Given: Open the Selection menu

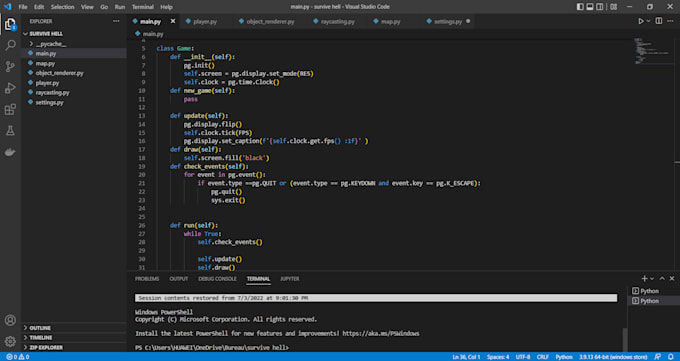Looking at the screenshot, I should [62, 7].
